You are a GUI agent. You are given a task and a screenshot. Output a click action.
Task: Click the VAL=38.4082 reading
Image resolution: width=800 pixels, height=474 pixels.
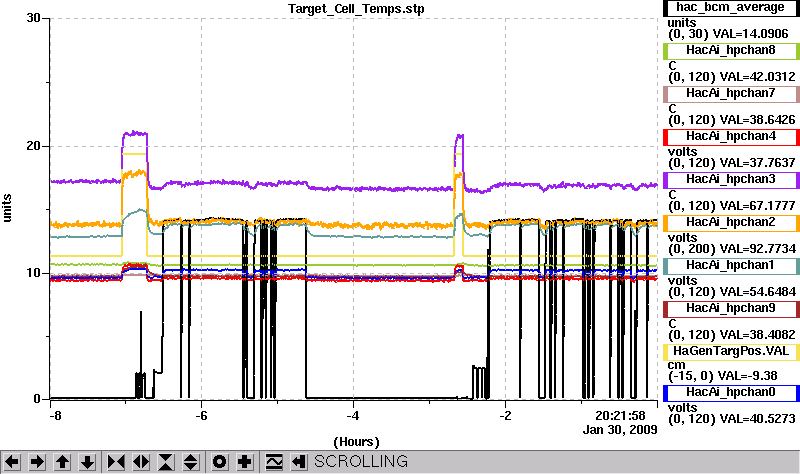[x=757, y=335]
